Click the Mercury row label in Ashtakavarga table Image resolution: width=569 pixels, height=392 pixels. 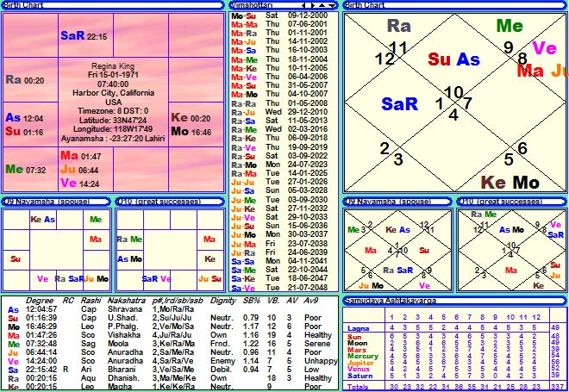[362, 356]
